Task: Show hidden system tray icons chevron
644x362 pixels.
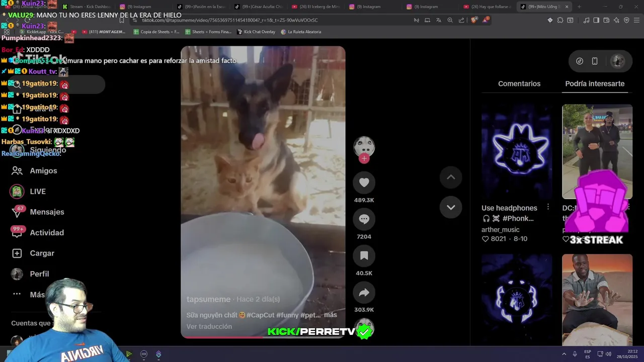Action: 563,354
